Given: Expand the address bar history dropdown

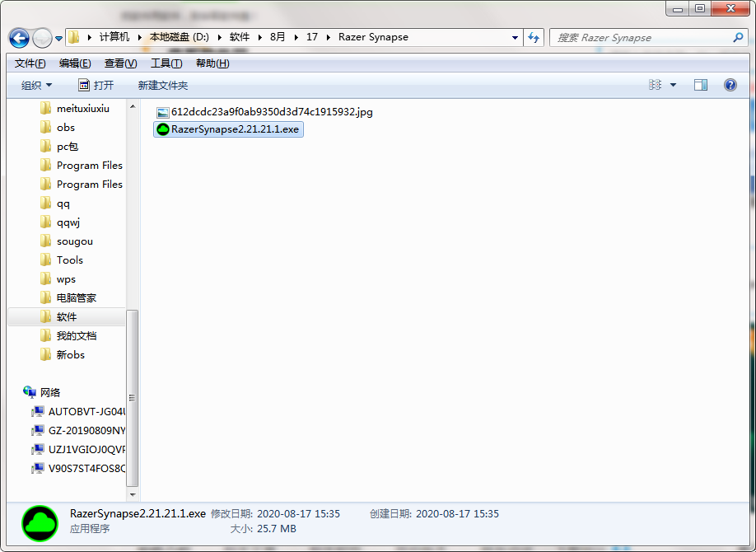Looking at the screenshot, I should click(x=515, y=37).
